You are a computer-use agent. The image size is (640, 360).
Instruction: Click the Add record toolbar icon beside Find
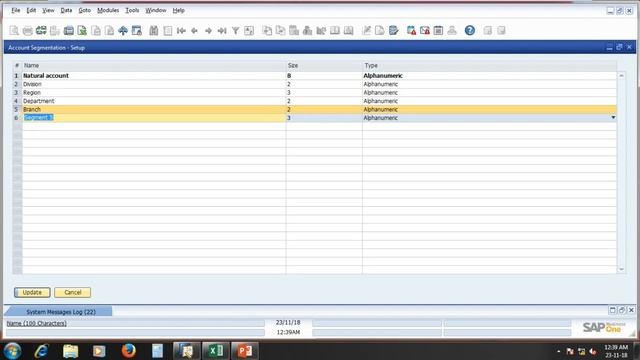tap(167, 31)
